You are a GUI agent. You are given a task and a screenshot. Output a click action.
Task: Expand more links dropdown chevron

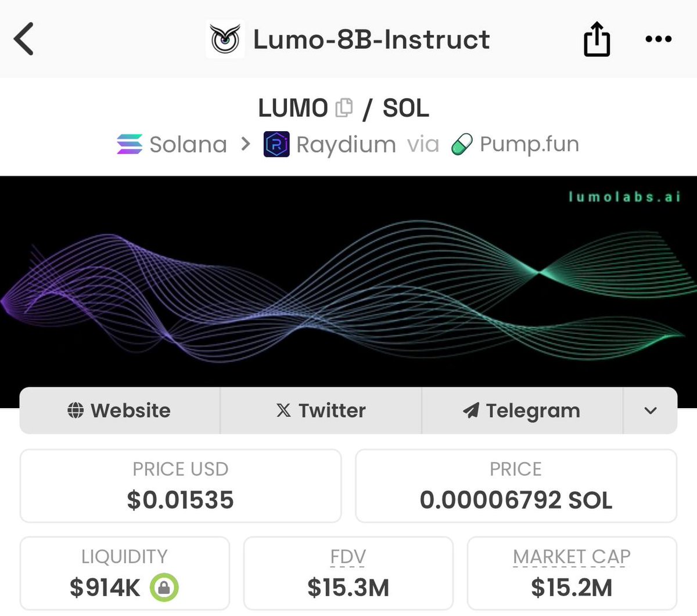click(651, 410)
